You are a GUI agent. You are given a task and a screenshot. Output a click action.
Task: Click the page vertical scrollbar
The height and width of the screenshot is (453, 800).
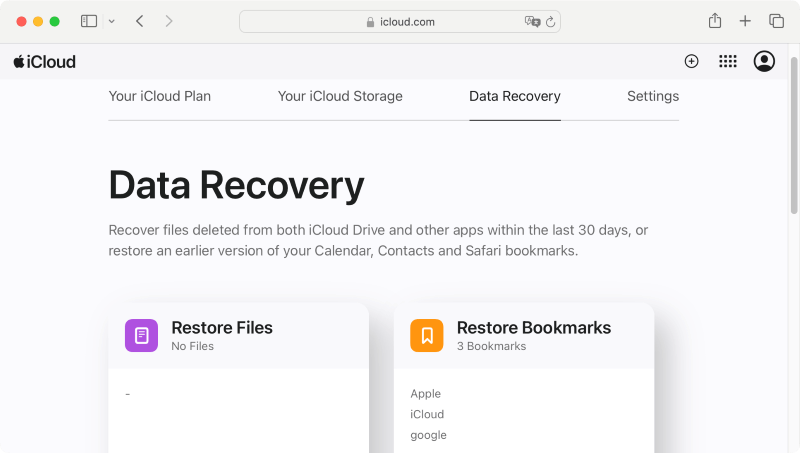point(794,135)
